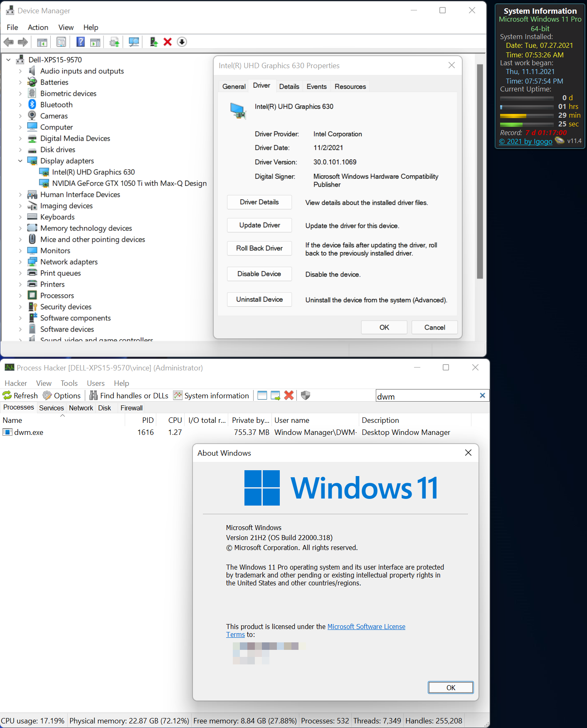
Task: Switch to Details tab in Properties dialog
Action: tap(289, 86)
